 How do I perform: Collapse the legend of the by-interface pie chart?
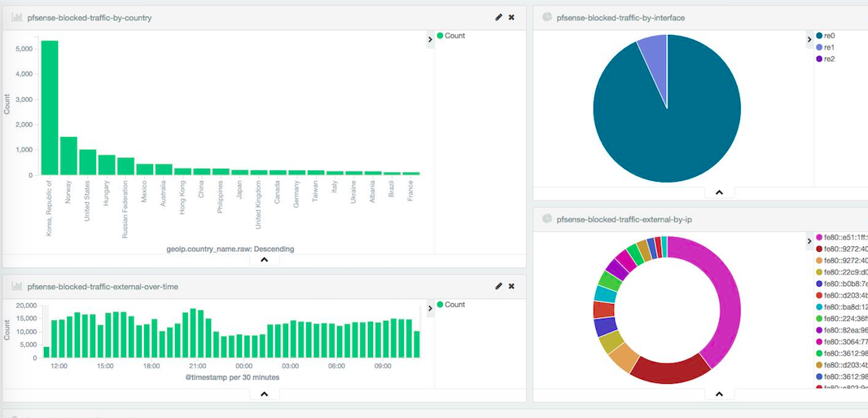[x=809, y=39]
